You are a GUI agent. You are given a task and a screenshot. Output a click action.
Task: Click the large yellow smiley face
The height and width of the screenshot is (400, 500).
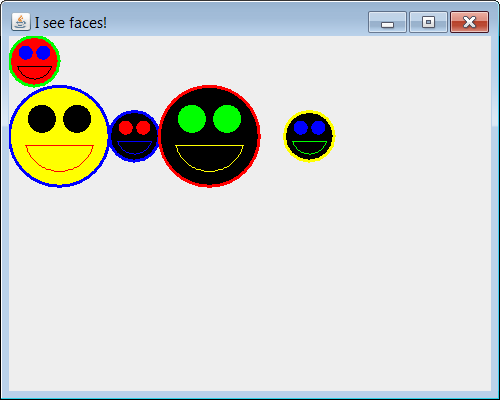(59, 136)
